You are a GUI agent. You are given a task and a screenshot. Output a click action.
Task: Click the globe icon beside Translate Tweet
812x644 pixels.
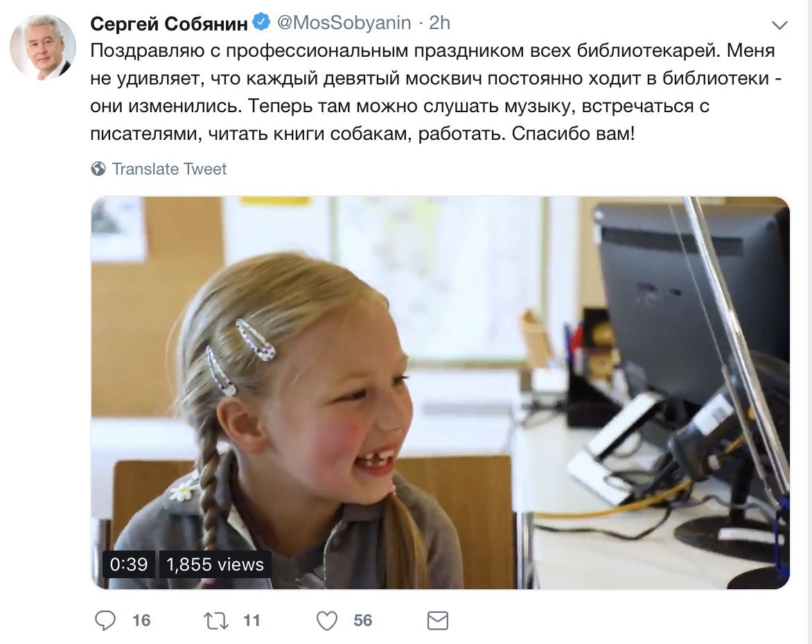(x=98, y=169)
